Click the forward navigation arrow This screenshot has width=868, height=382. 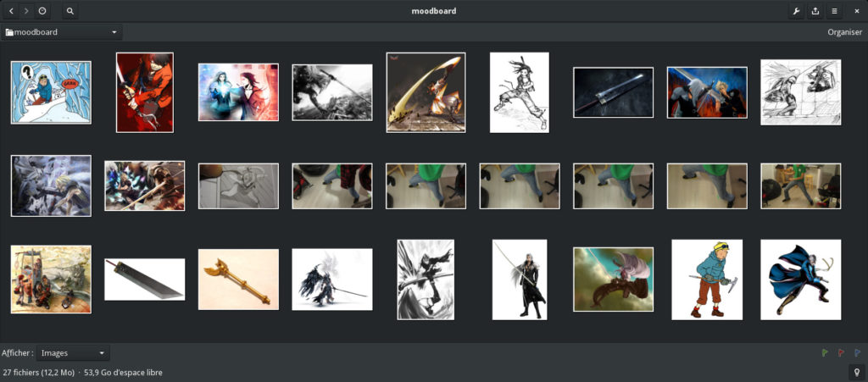(26, 11)
